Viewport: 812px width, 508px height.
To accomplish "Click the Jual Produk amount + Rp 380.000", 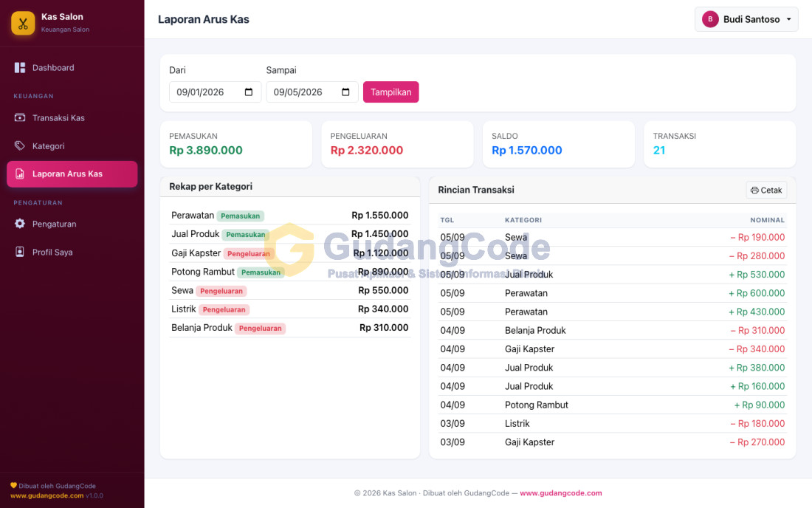I will pos(757,368).
